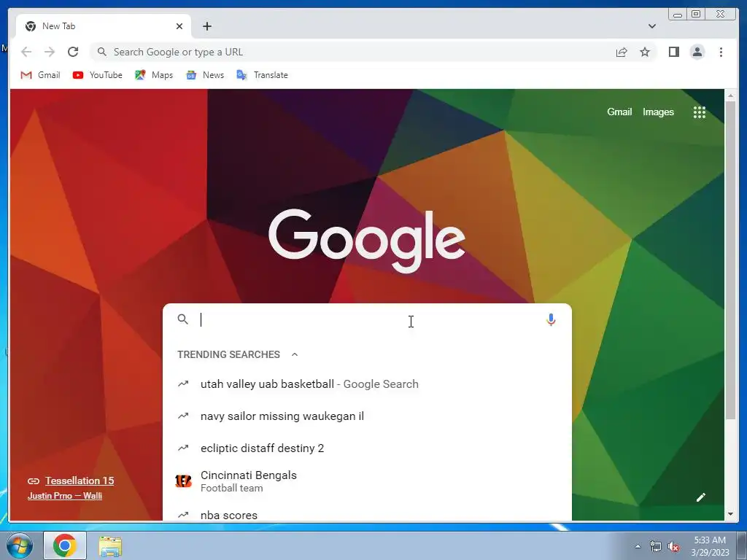
Task: Click the share page icon in address bar
Action: click(x=622, y=52)
